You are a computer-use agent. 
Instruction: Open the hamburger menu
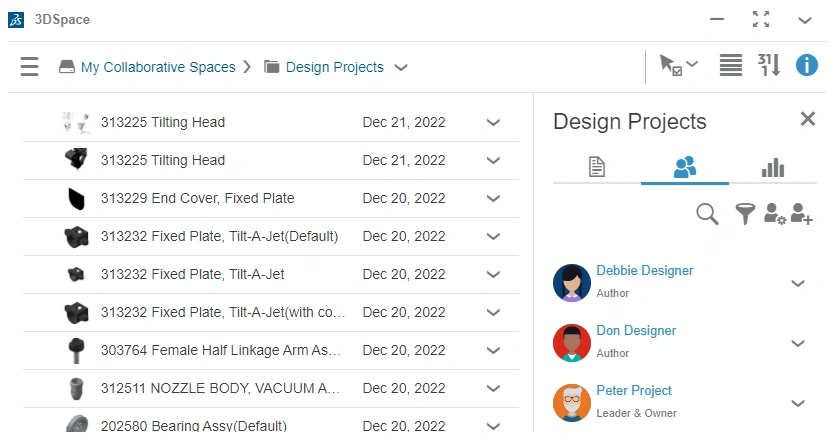tap(30, 67)
